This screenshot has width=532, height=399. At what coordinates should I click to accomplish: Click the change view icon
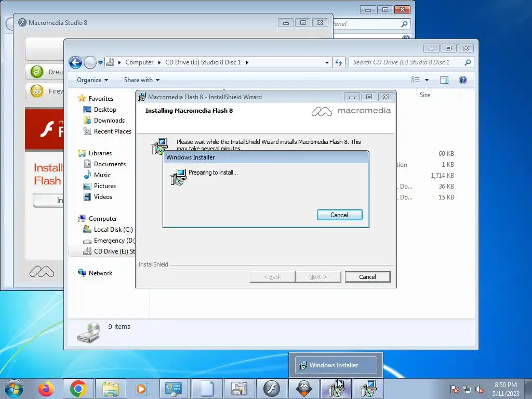416,80
